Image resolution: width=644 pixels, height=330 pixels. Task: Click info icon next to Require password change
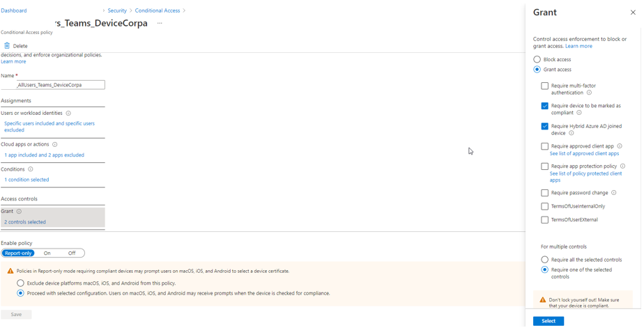pyautogui.click(x=613, y=193)
